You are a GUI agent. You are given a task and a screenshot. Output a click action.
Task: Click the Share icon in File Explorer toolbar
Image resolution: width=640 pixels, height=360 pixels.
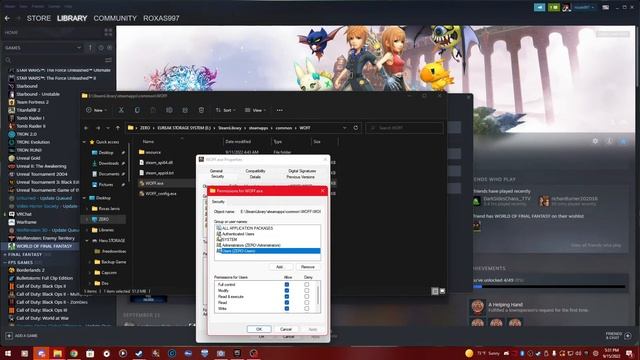point(185,110)
